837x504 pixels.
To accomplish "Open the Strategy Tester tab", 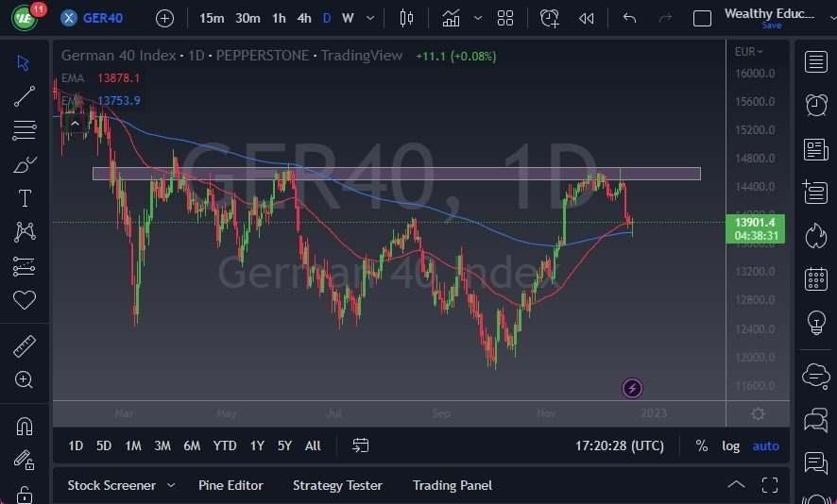I will click(337, 485).
